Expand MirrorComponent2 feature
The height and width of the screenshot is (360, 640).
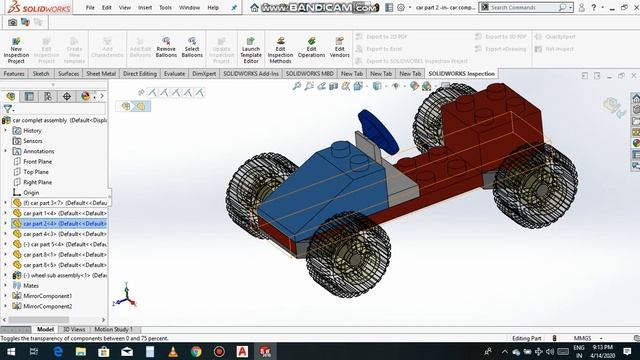pos(6,306)
